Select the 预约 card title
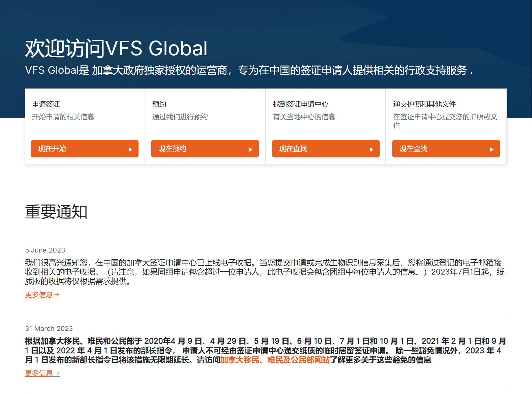The width and height of the screenshot is (532, 394). (x=158, y=104)
